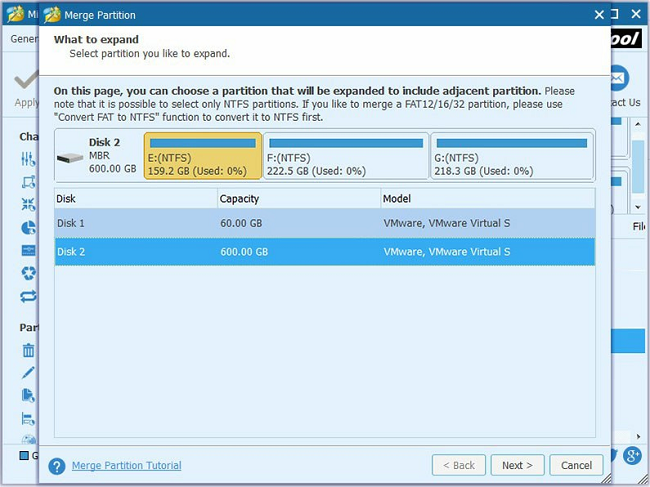Click the Capacity column header
The height and width of the screenshot is (487, 650).
[297, 199]
